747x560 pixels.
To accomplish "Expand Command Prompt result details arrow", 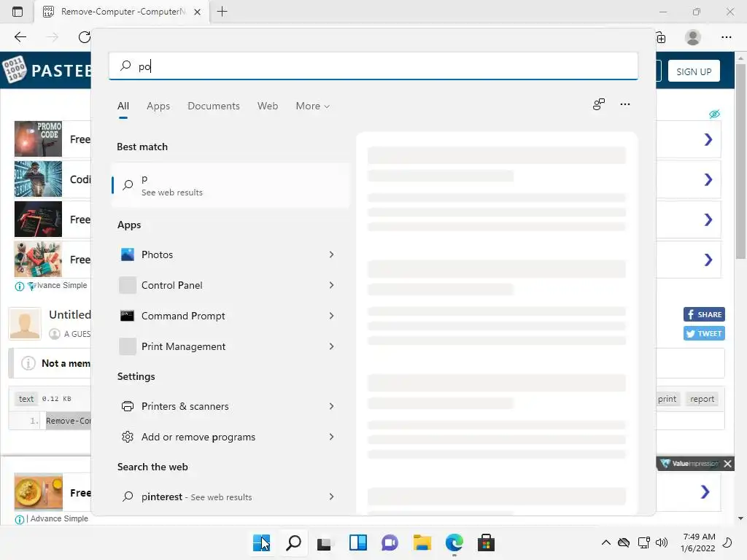I will coord(332,316).
